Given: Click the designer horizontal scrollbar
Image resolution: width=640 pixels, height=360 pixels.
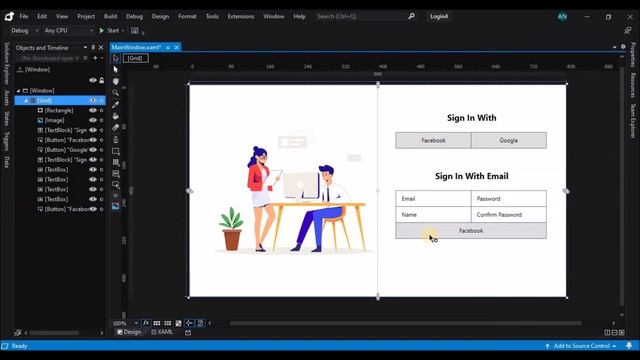Looking at the screenshot, I should (406, 323).
